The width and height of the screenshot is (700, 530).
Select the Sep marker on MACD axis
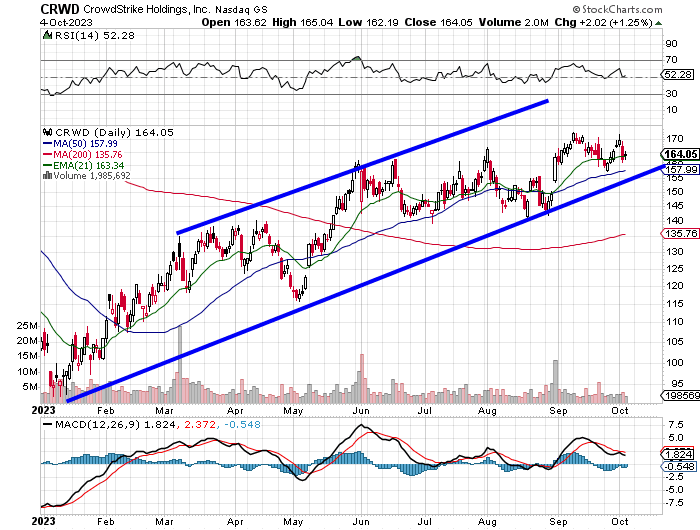(563, 521)
